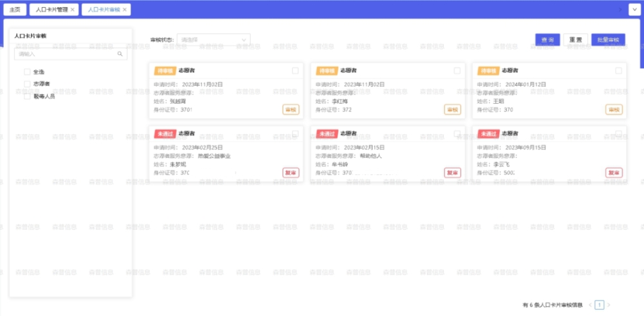644x316 pixels.
Task: Expand the tab options dropdown at top right
Action: (634, 10)
